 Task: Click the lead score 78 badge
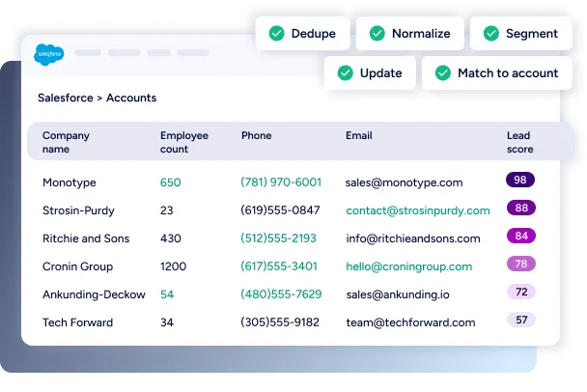(x=521, y=264)
